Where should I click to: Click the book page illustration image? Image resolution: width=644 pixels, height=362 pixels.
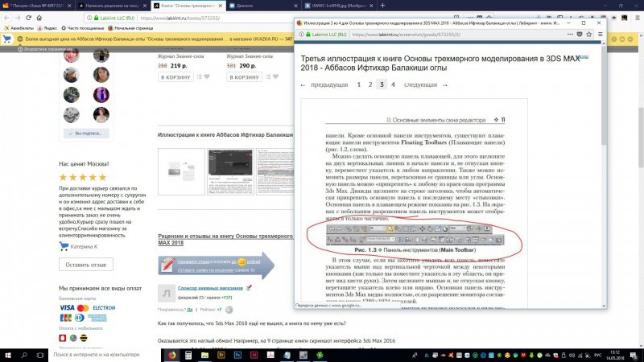pyautogui.click(x=414, y=204)
